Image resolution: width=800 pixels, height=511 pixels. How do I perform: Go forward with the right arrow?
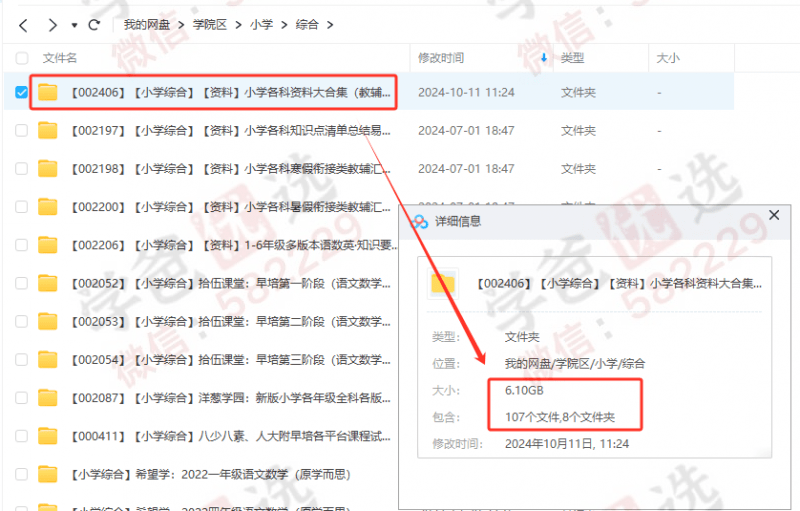tap(52, 25)
